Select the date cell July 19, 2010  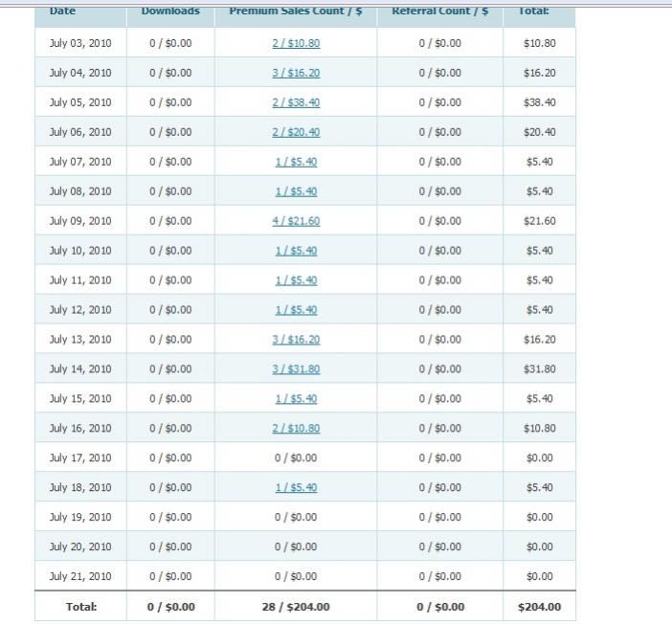click(x=80, y=517)
